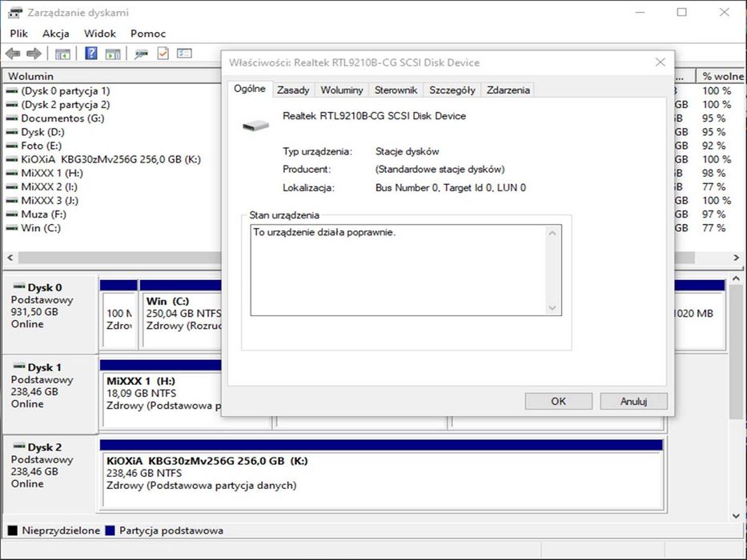This screenshot has height=560, width=747.
Task: Click the checkmark document toolbar icon
Action: click(x=163, y=54)
